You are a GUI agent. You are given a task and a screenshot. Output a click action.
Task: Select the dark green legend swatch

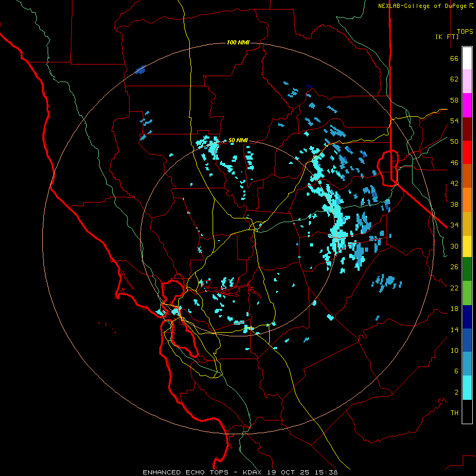467,269
